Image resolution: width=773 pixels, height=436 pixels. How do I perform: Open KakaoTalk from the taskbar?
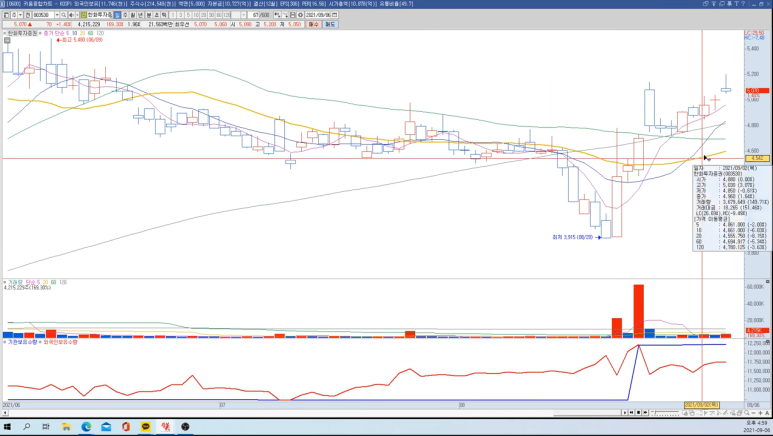145,427
